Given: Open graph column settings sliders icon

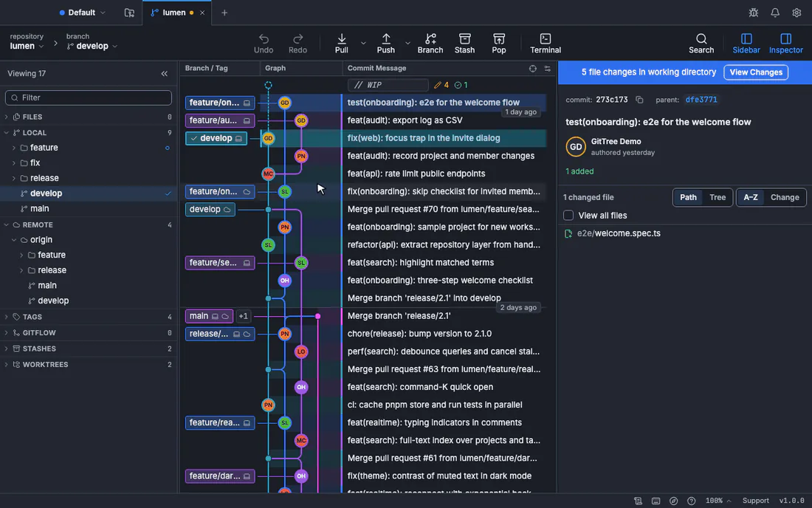Looking at the screenshot, I should (x=548, y=69).
